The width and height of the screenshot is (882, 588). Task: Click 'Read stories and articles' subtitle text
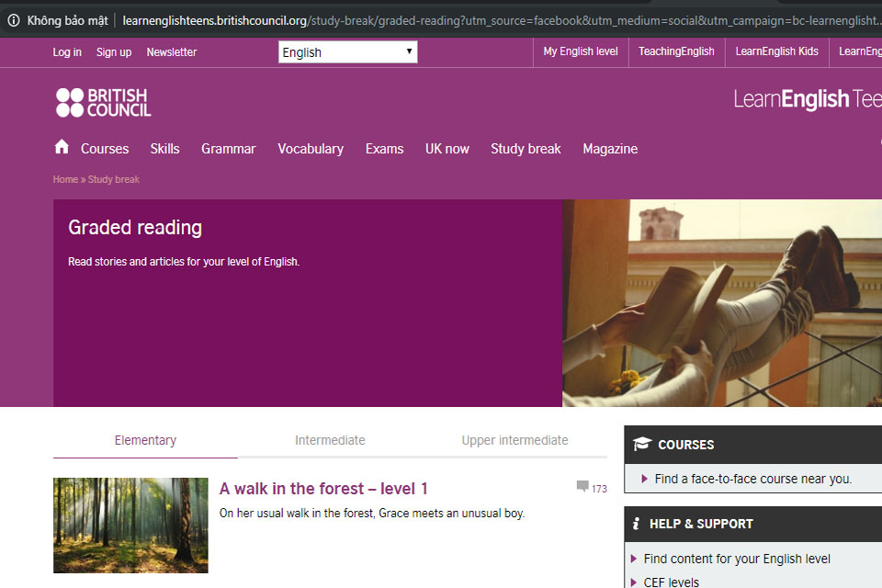[184, 262]
